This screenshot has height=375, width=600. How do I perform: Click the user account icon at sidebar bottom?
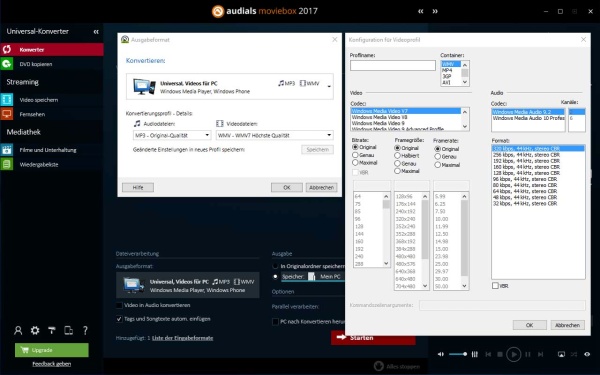(18, 330)
